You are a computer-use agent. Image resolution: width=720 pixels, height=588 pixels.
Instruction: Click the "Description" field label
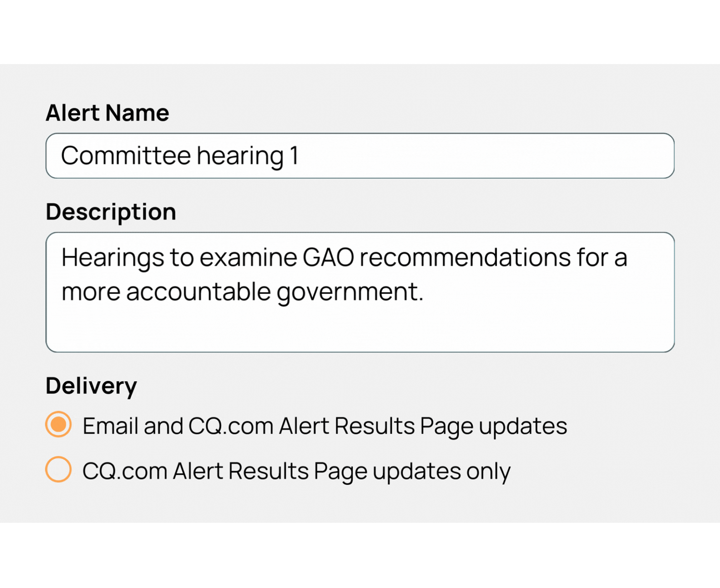(111, 212)
